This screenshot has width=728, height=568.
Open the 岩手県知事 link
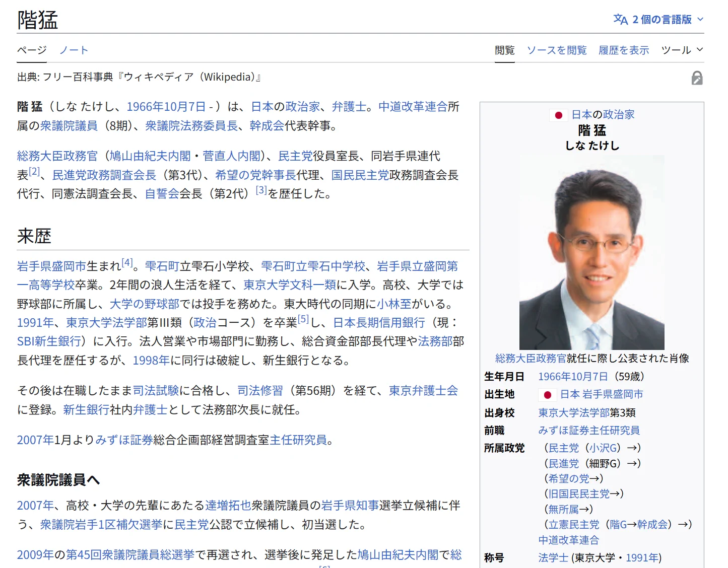(x=350, y=505)
